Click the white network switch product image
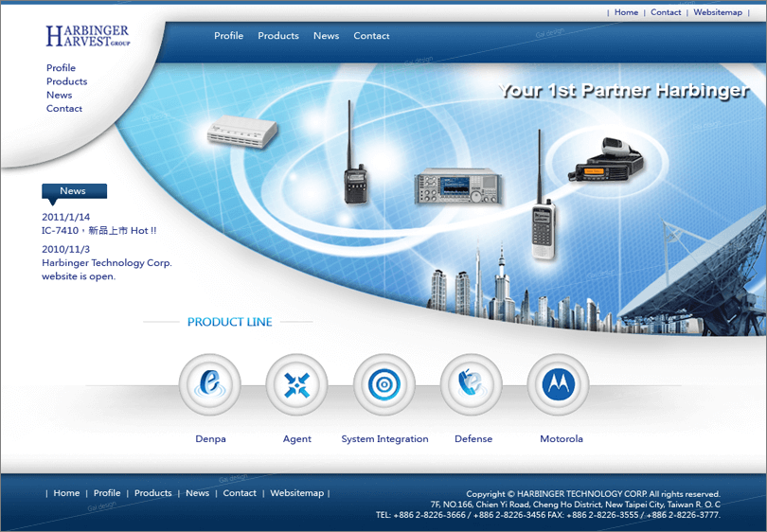 click(x=242, y=131)
